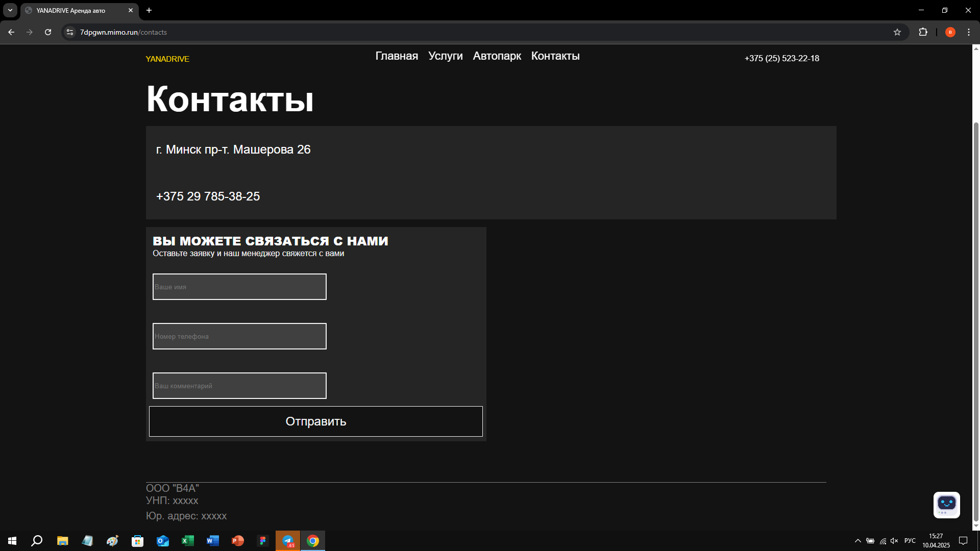
Task: Focus the Ваше имя input field
Action: coord(239,287)
